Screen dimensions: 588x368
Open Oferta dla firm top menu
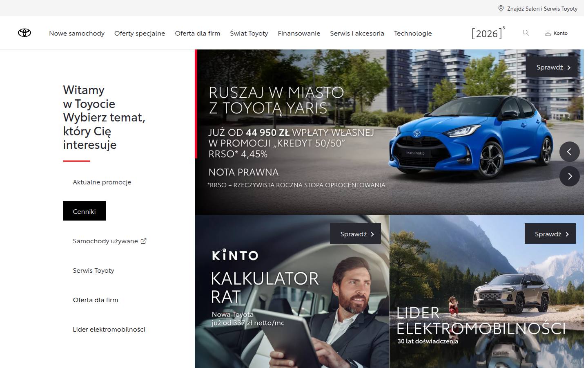[198, 33]
